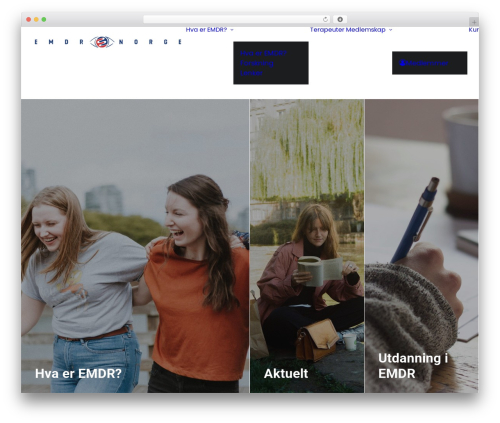
Task: Close the window with the red button
Action: (x=29, y=20)
